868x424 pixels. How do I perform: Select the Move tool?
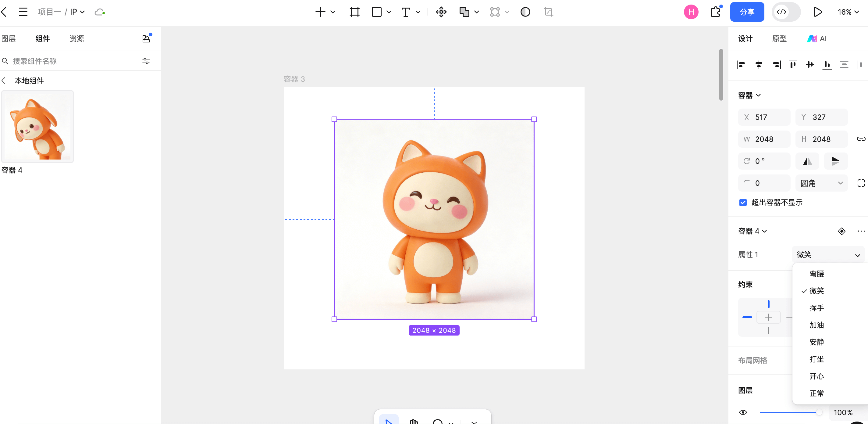[441, 12]
